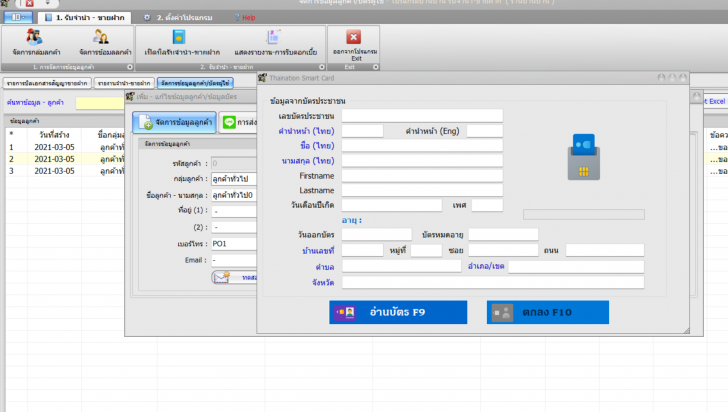The width and height of the screenshot is (728, 412).
Task: Click the read card F9 button
Action: pyautogui.click(x=398, y=312)
